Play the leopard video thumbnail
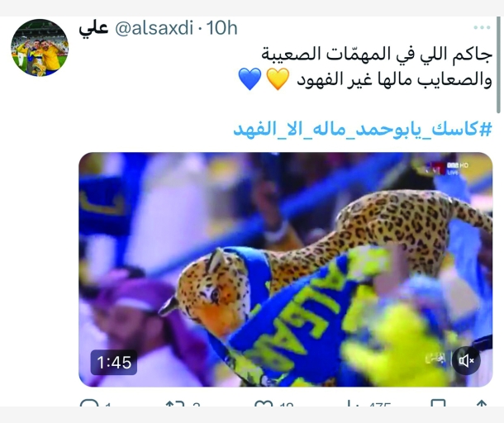The image size is (504, 423). click(285, 269)
